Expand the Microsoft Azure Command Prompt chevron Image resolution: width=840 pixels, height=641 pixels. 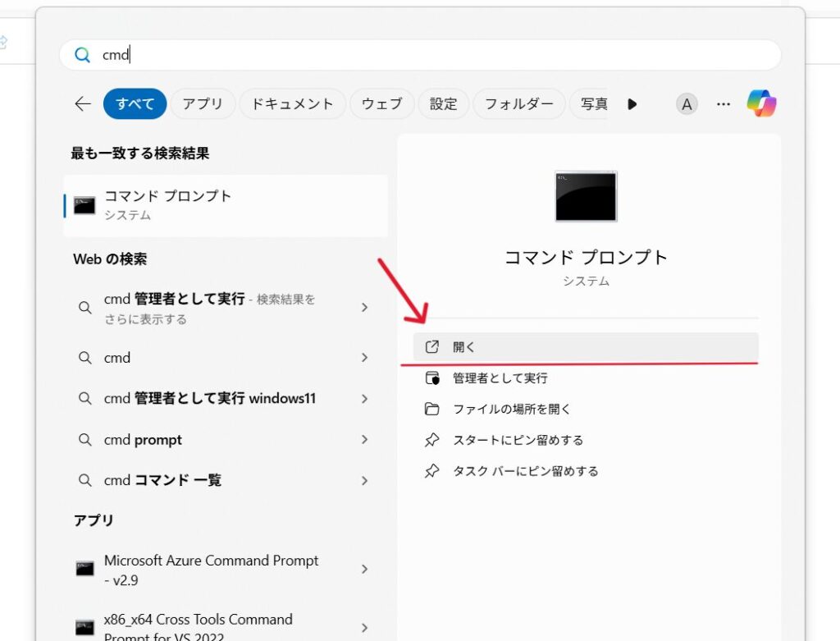click(x=364, y=569)
